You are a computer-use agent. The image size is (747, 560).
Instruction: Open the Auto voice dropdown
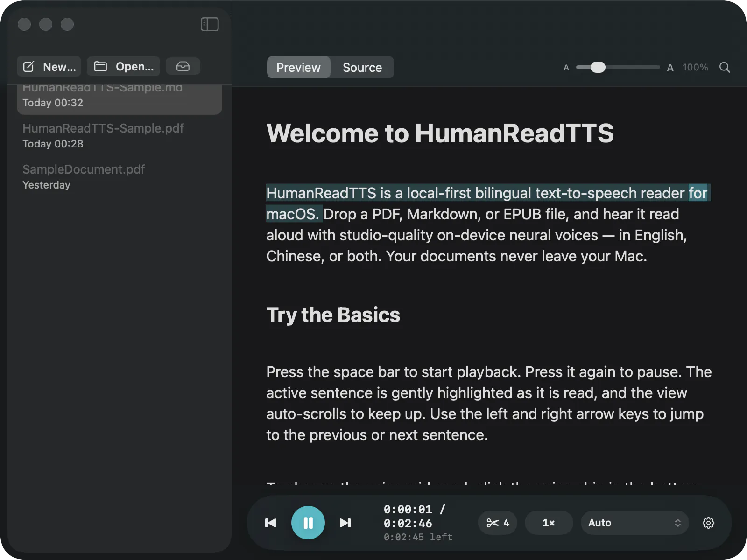(635, 523)
